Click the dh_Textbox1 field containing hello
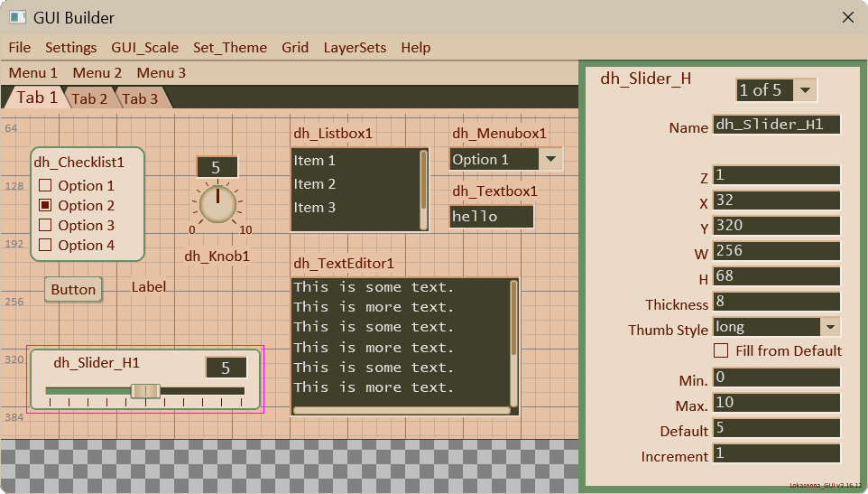This screenshot has height=494, width=868. click(x=492, y=217)
